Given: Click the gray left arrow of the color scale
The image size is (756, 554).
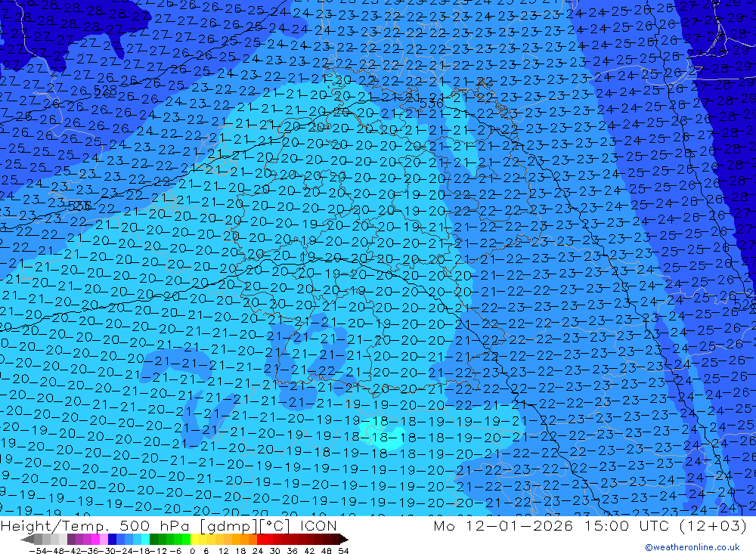Looking at the screenshot, I should tap(28, 539).
